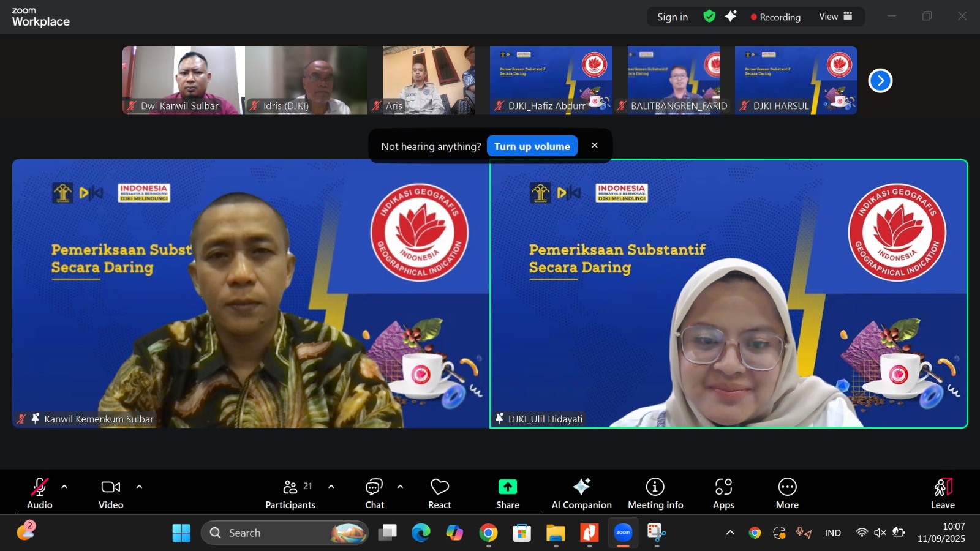This screenshot has height=551, width=980.
Task: Click Sign in at the top
Action: pyautogui.click(x=672, y=17)
